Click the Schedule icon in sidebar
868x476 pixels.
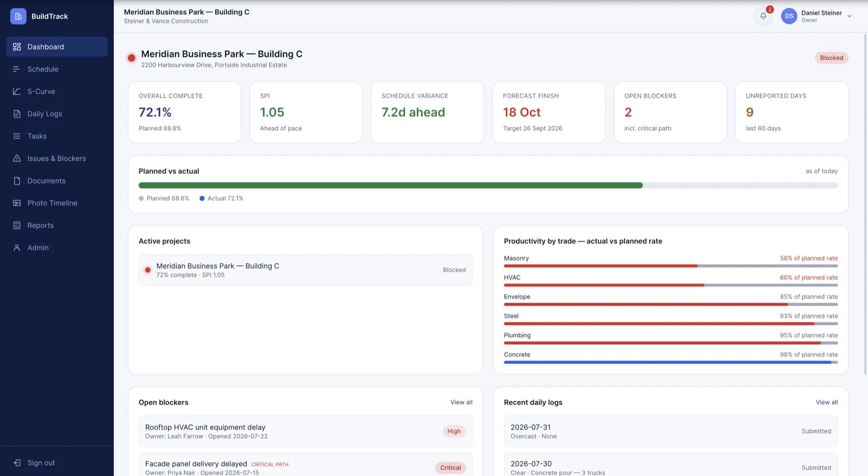(x=17, y=69)
